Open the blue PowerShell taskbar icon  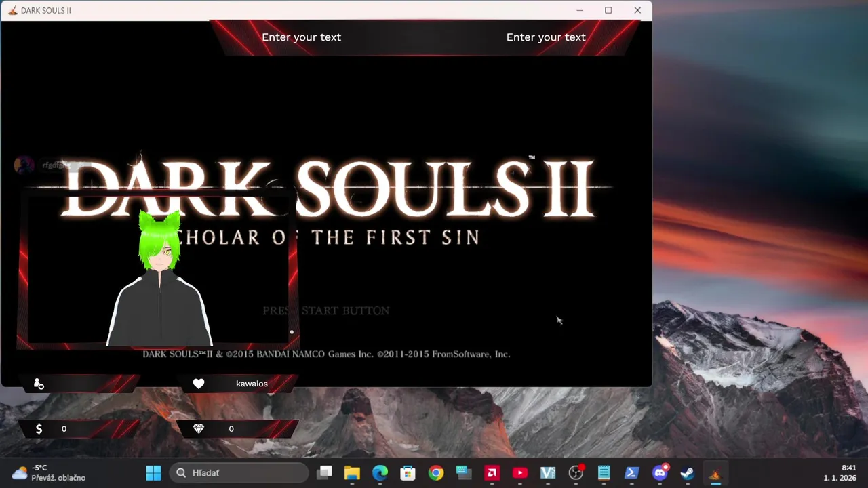coord(632,472)
